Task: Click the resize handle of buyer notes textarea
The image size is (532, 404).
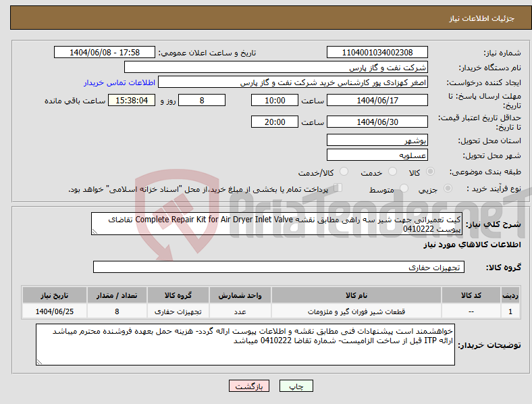Action: coord(39,362)
